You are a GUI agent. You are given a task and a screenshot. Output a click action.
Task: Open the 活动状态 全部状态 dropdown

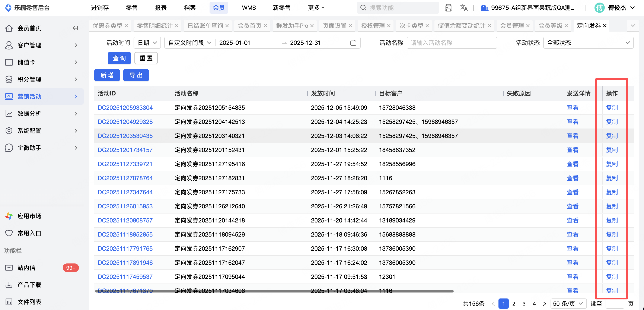[588, 43]
